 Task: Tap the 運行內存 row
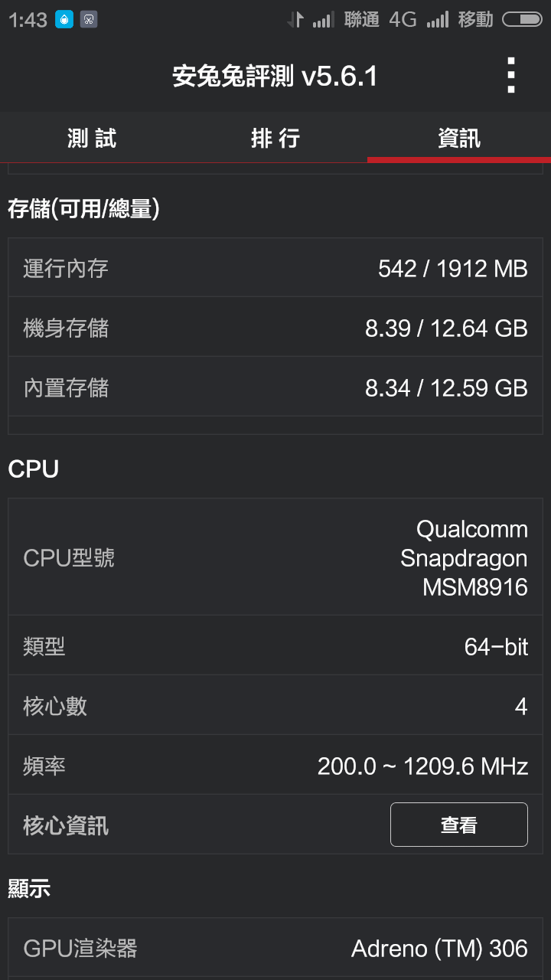tap(275, 268)
